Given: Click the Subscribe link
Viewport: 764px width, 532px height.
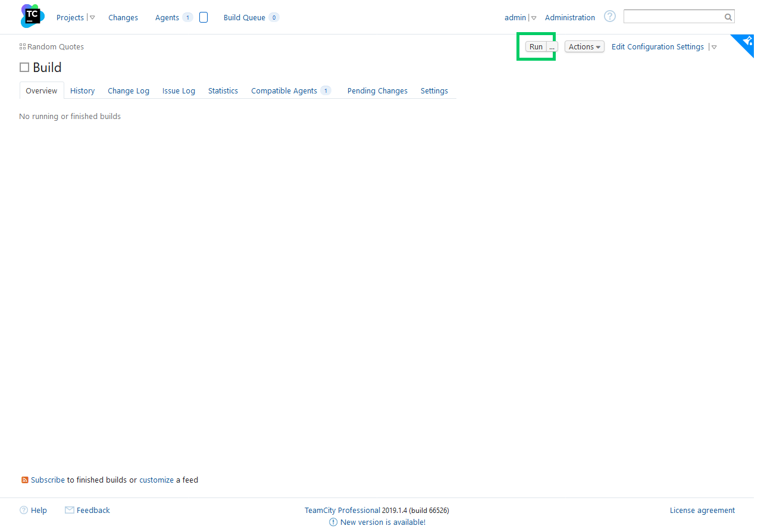Looking at the screenshot, I should click(x=48, y=480).
